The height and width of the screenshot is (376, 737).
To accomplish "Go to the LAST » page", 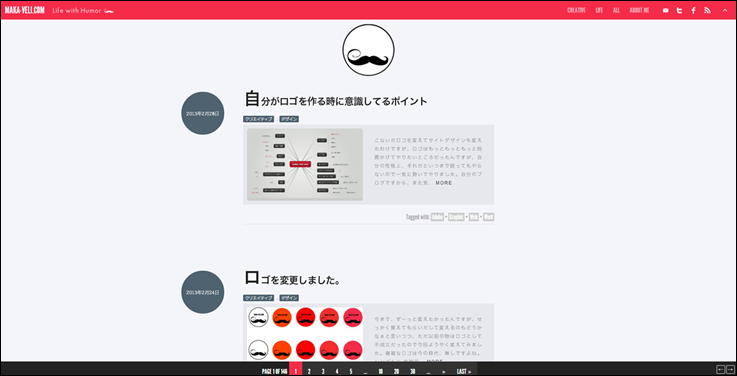I will [x=464, y=371].
